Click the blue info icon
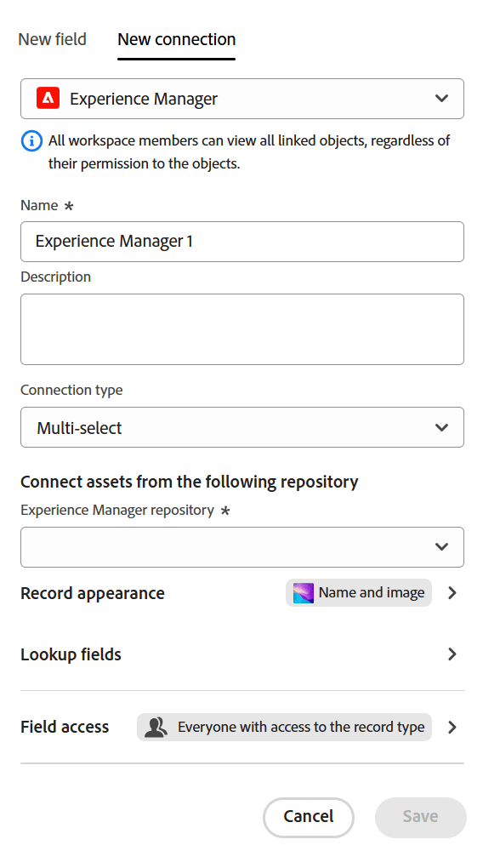 pyautogui.click(x=31, y=141)
